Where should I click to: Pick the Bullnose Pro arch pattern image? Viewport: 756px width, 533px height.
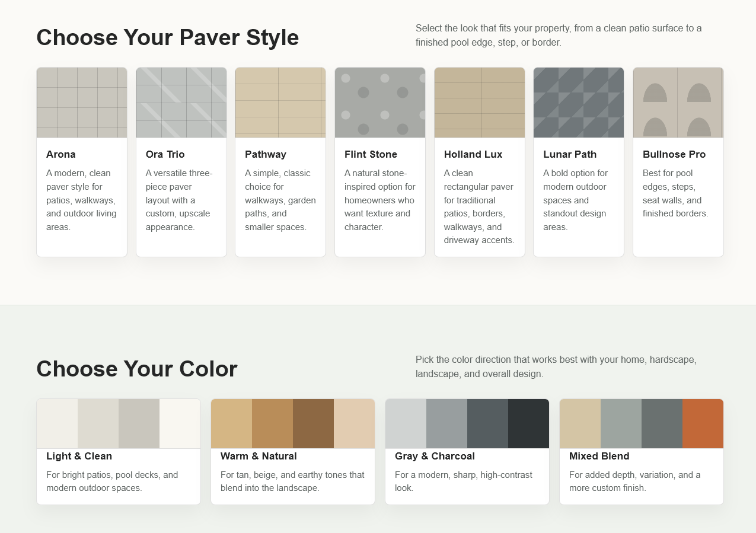678,103
